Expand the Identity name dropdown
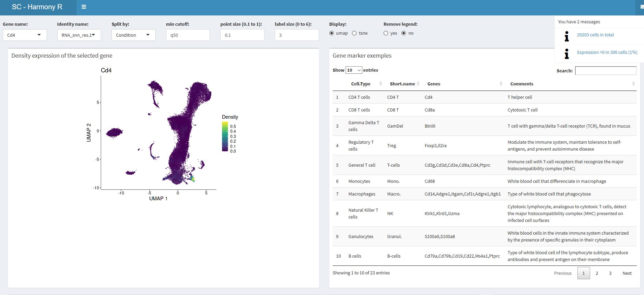 [79, 35]
